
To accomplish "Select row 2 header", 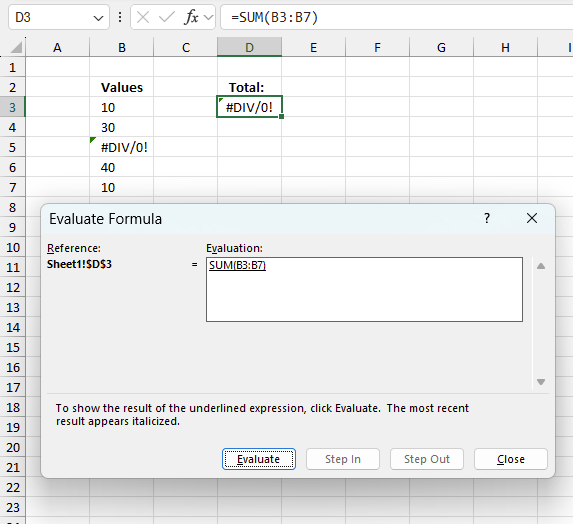I will click(12, 87).
